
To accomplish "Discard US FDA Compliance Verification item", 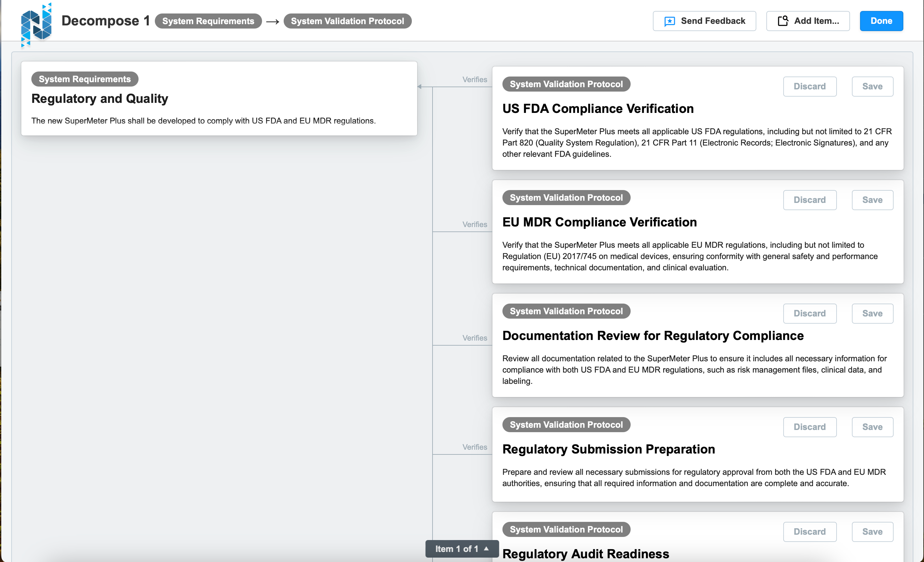I will [x=809, y=87].
